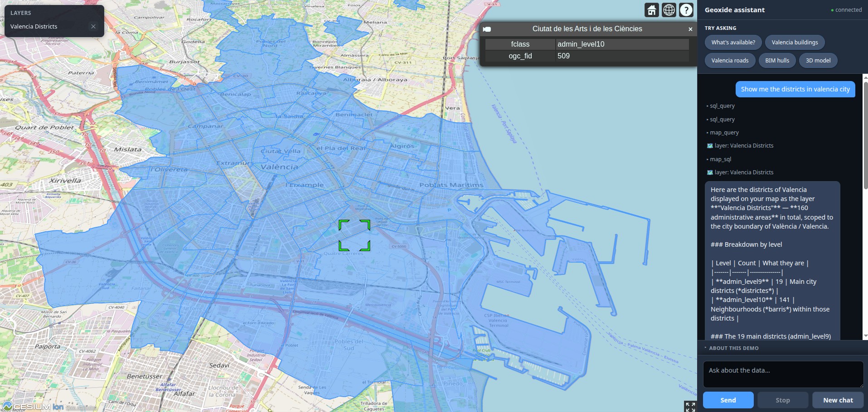Viewport: 868px width, 412px height.
Task: Click the Cesium ion logo
Action: 33,407
